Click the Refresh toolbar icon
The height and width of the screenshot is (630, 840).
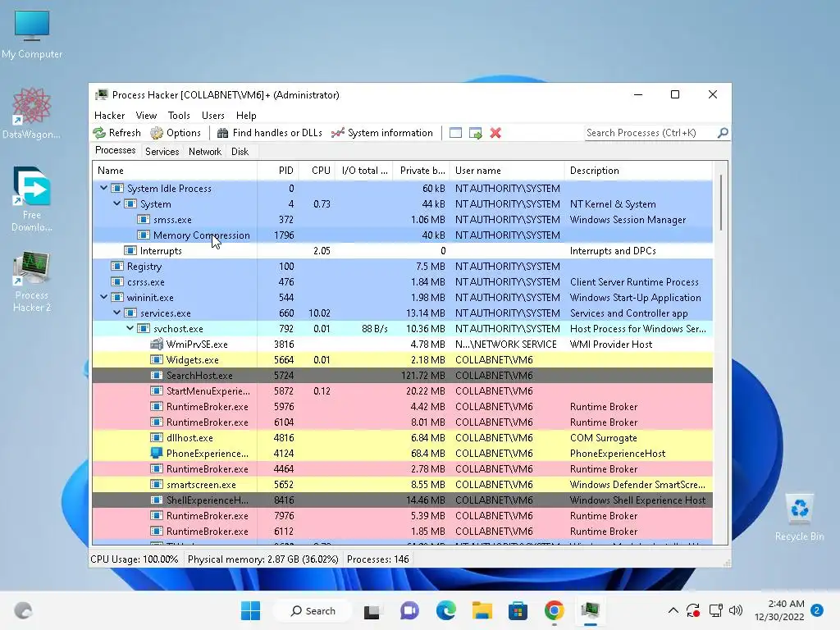[99, 133]
